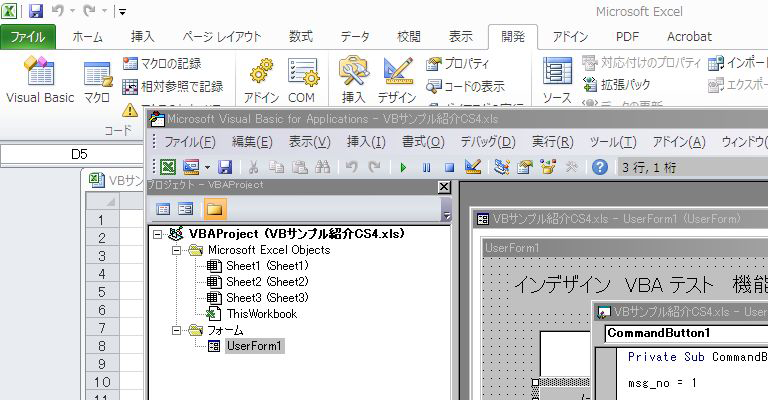Click the Cut scissors icon in VBA toolbar
This screenshot has height=400, width=768.
(x=253, y=167)
